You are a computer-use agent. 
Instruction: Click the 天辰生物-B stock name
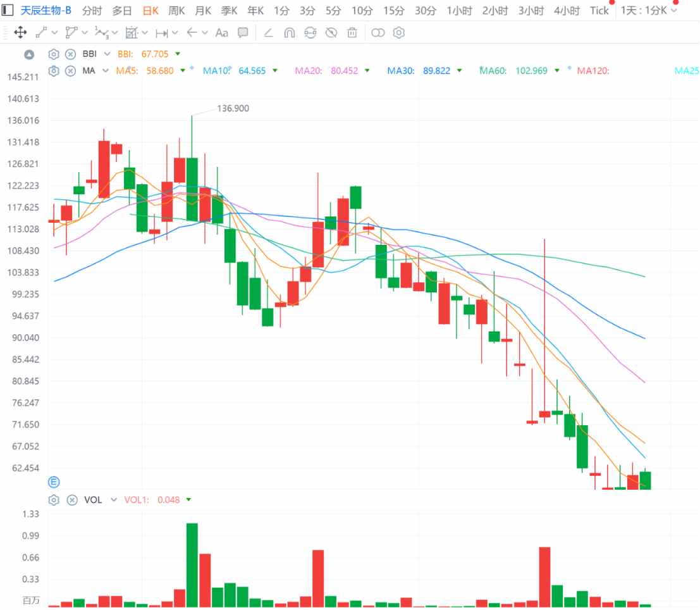click(x=46, y=10)
